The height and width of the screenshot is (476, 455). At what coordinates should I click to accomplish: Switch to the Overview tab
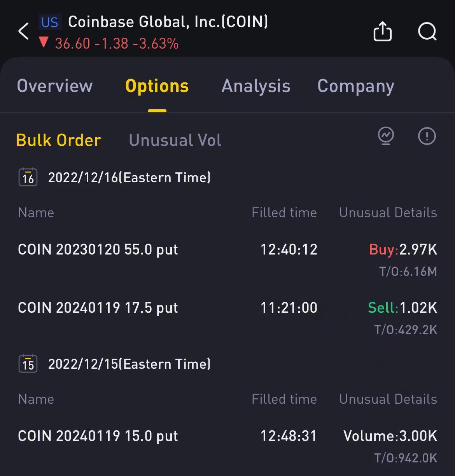55,86
